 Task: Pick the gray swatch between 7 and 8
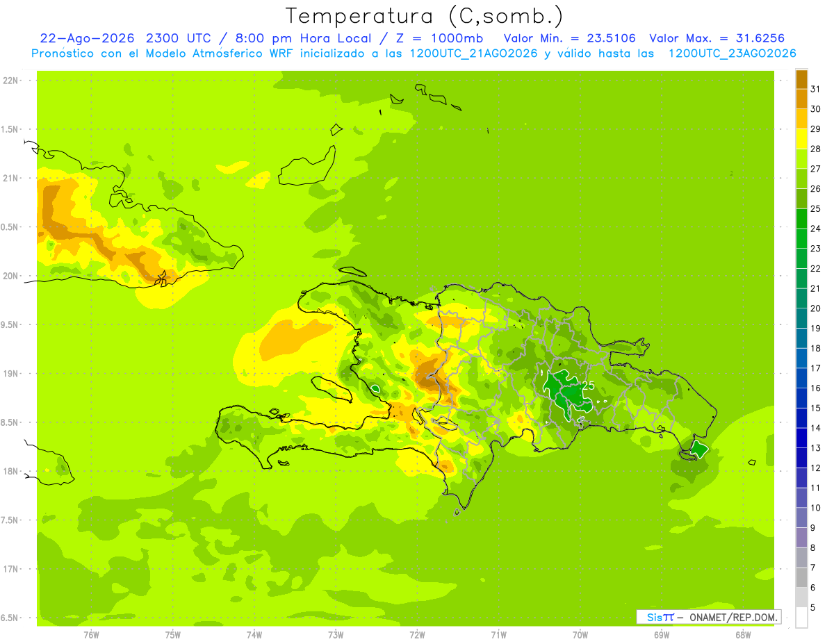[x=801, y=558]
